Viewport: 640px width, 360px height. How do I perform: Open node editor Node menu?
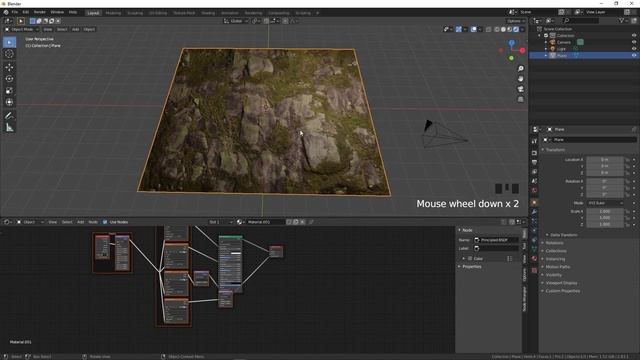point(93,222)
